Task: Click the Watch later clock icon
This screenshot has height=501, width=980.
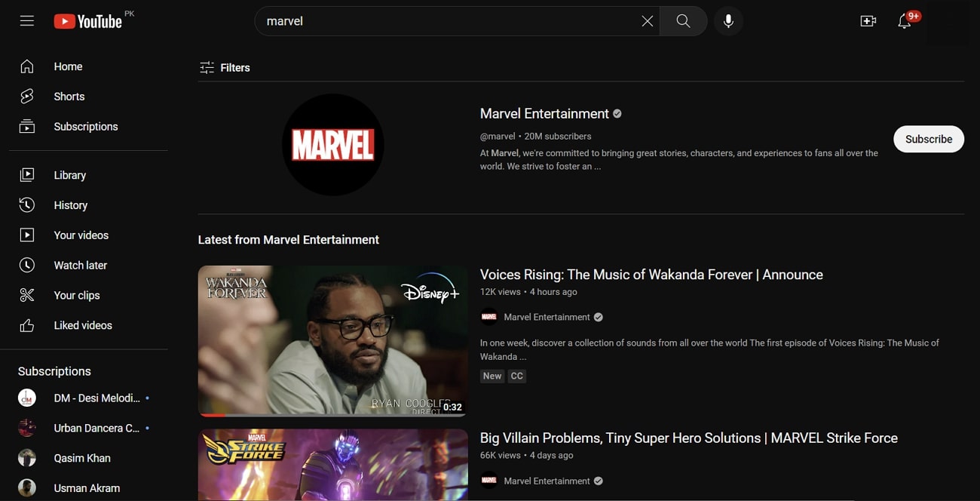Action: pos(27,266)
